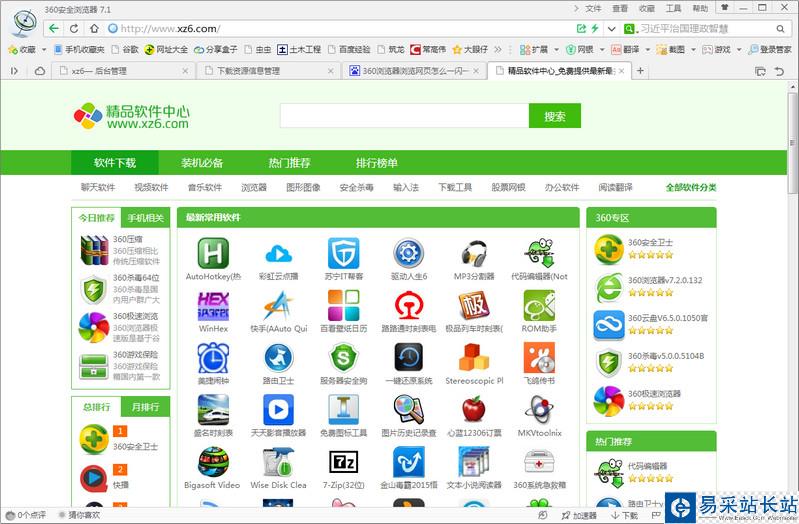
Task: Select the 装机必备 navigation tab
Action: [202, 163]
